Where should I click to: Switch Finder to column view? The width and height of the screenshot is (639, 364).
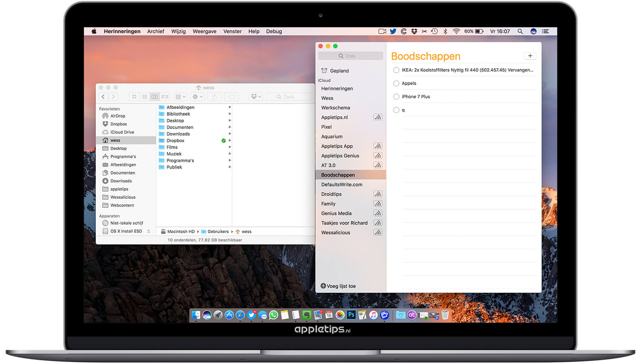click(x=155, y=97)
